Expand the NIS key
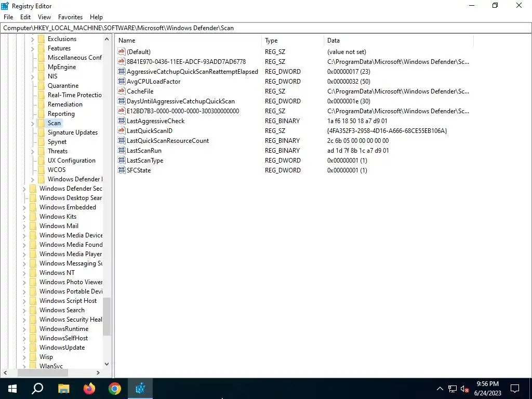This screenshot has width=532, height=399. coord(33,77)
